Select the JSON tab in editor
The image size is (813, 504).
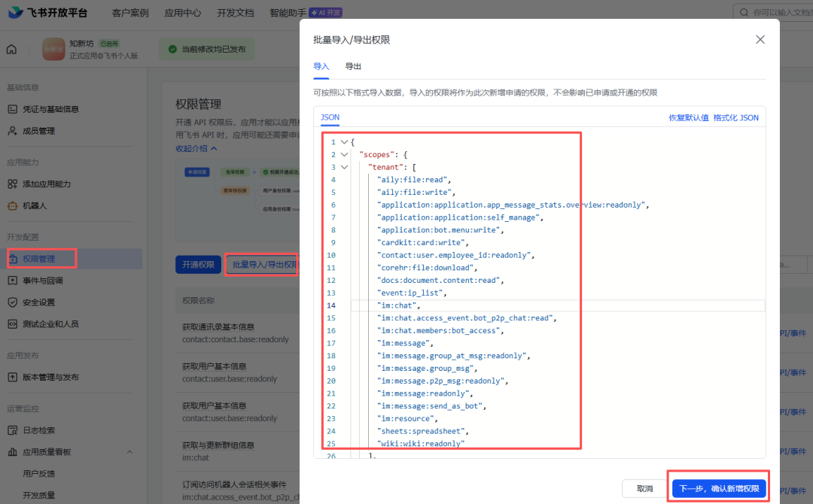click(x=330, y=117)
